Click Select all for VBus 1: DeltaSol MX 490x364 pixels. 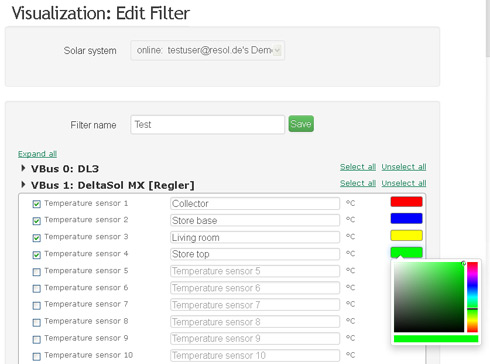358,183
